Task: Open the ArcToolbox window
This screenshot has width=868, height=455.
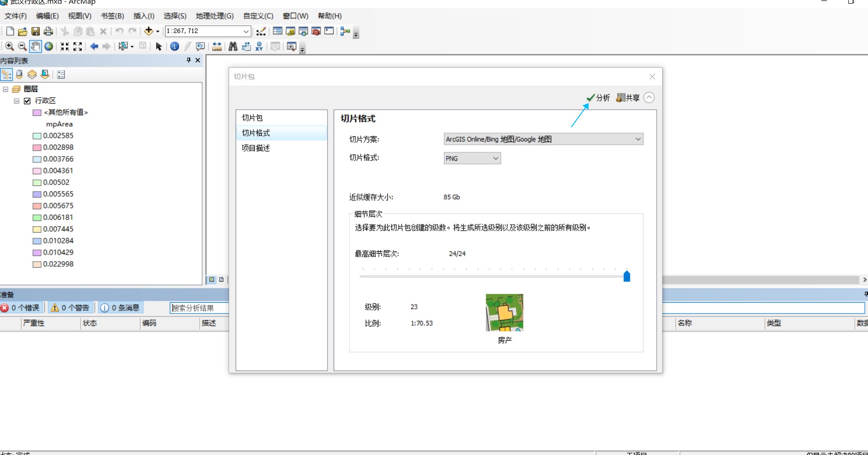Action: (x=316, y=31)
